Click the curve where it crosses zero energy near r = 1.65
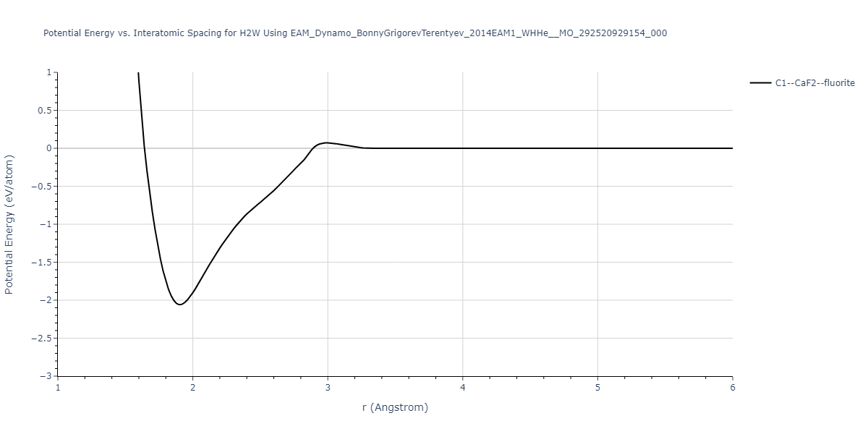Image resolution: width=868 pixels, height=434 pixels. click(x=145, y=148)
